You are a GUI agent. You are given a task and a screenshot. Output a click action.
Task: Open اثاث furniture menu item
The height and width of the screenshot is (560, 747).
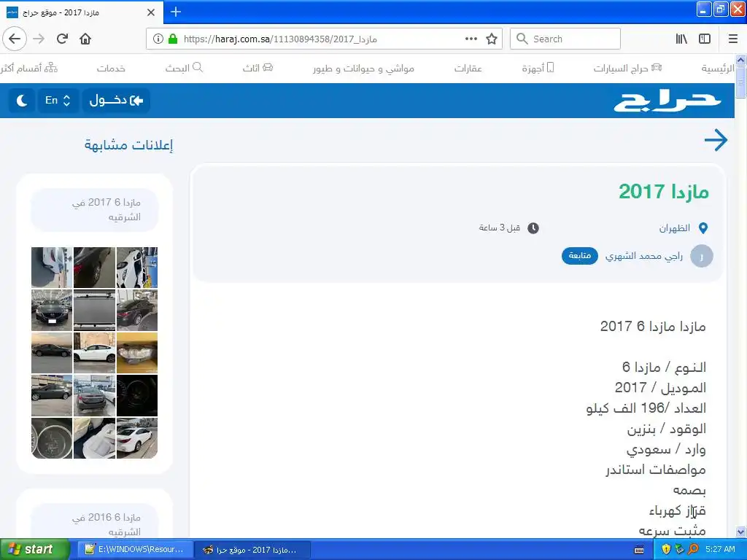(258, 68)
